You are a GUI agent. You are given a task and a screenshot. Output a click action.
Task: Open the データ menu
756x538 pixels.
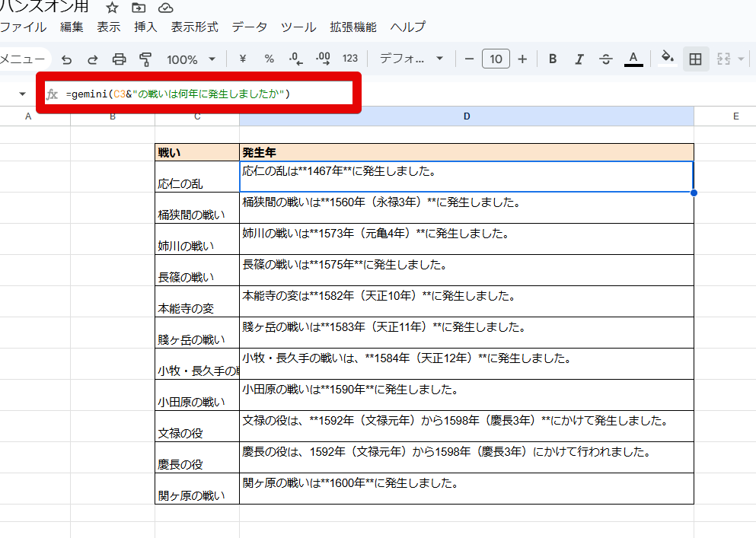pos(249,27)
